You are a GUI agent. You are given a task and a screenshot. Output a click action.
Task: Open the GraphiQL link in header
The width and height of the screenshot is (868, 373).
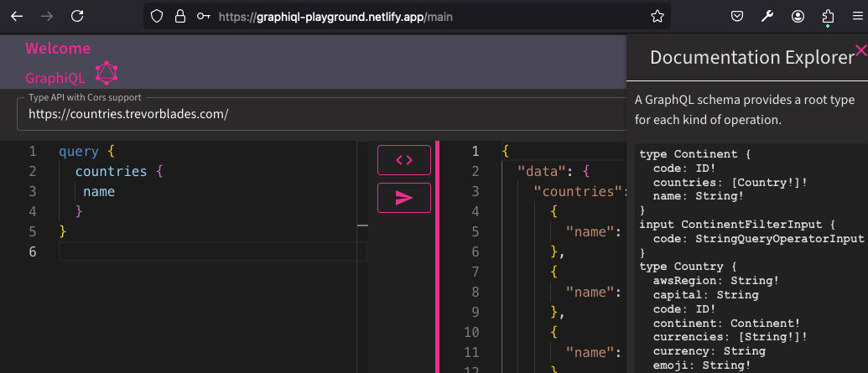click(55, 78)
